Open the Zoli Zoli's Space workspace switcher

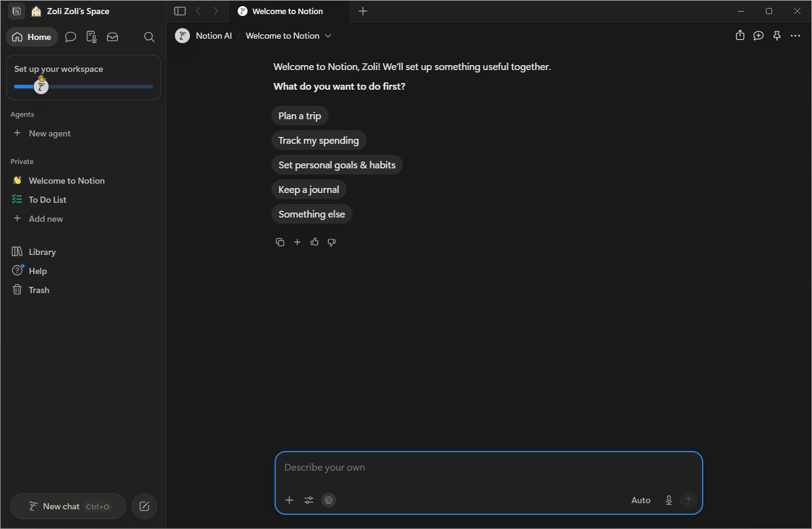[x=71, y=11]
